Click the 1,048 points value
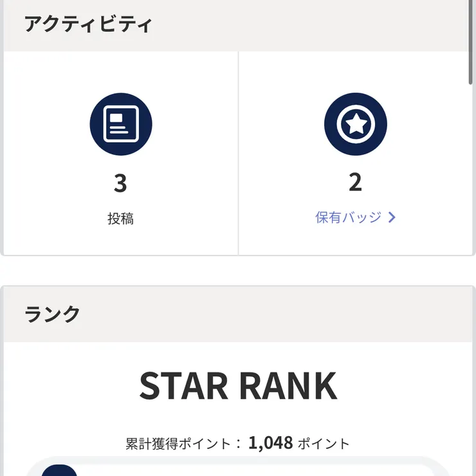 [x=270, y=443]
